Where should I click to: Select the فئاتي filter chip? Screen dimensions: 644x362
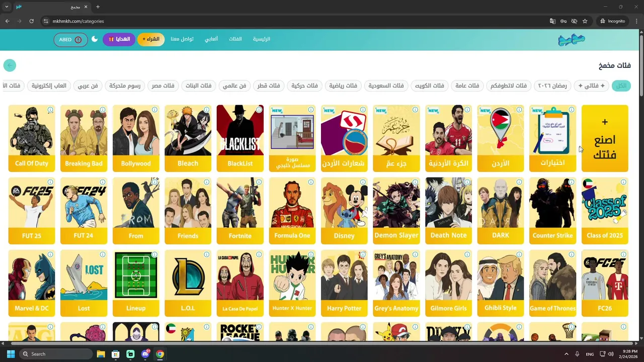(x=591, y=86)
